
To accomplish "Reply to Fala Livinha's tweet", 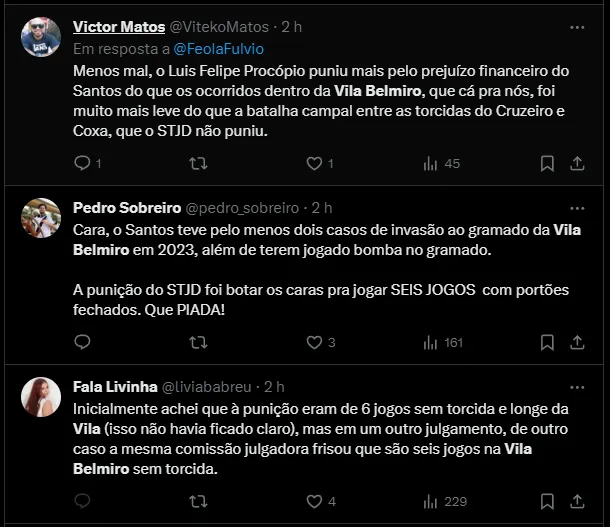I will (83, 501).
